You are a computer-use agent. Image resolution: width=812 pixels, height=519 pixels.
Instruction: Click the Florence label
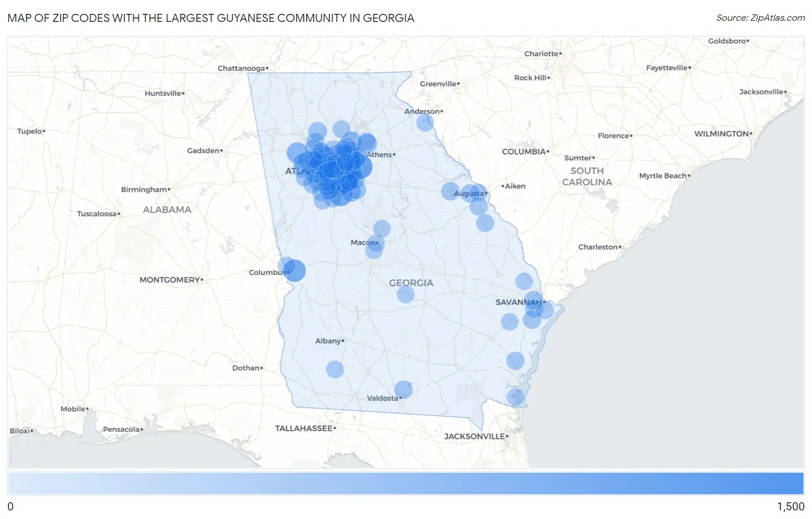pos(614,136)
